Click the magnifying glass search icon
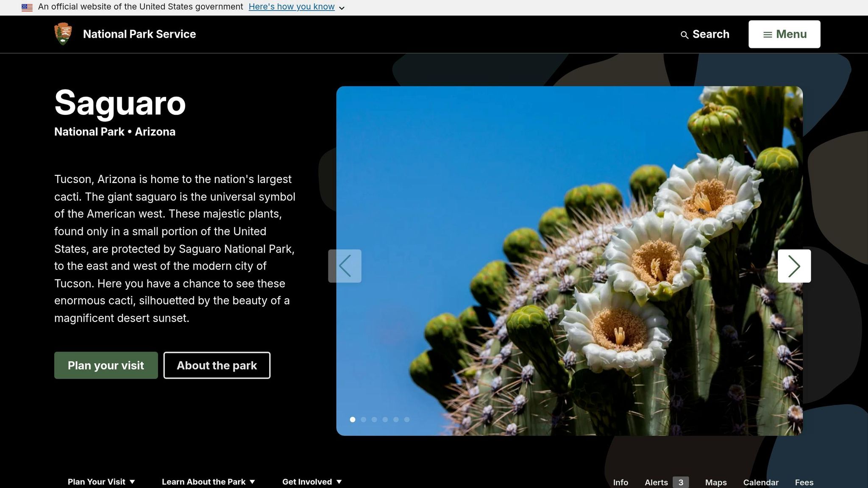This screenshot has width=868, height=488. coord(684,35)
